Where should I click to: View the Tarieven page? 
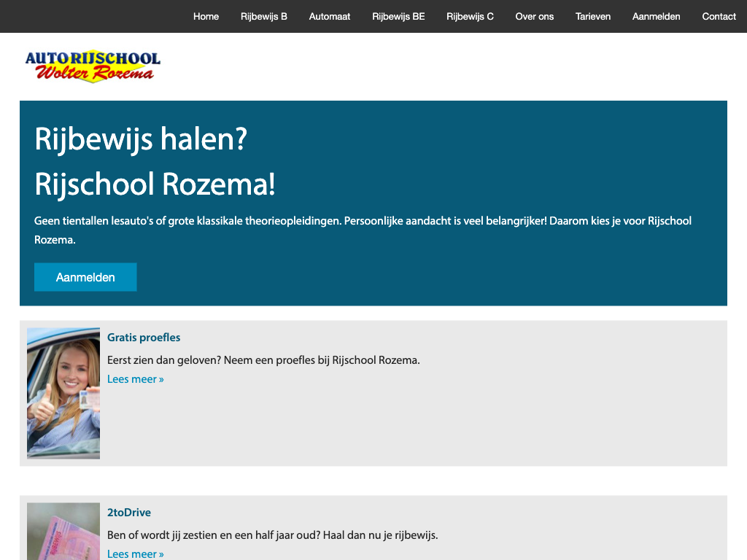[593, 16]
